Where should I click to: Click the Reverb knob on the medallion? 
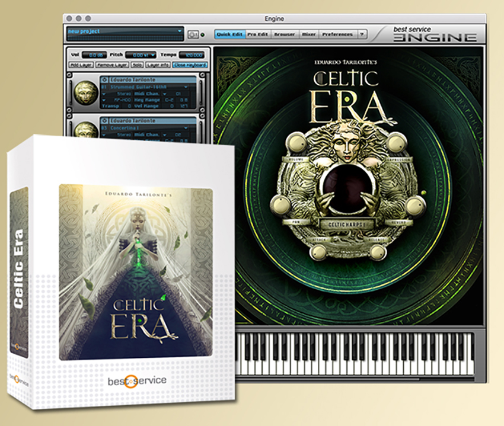click(414, 205)
